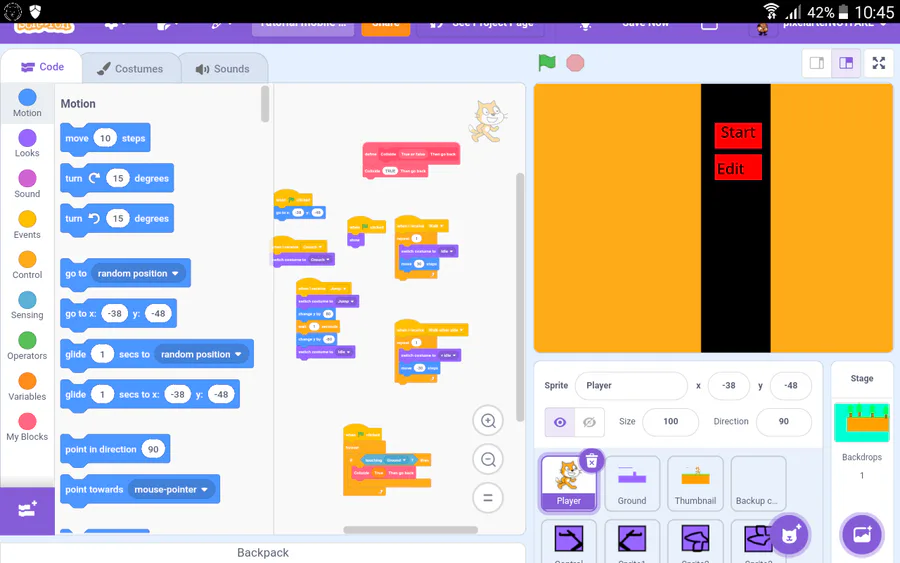Screen dimensions: 900x563
Task: Open the Add Extension button
Action: coord(27,510)
